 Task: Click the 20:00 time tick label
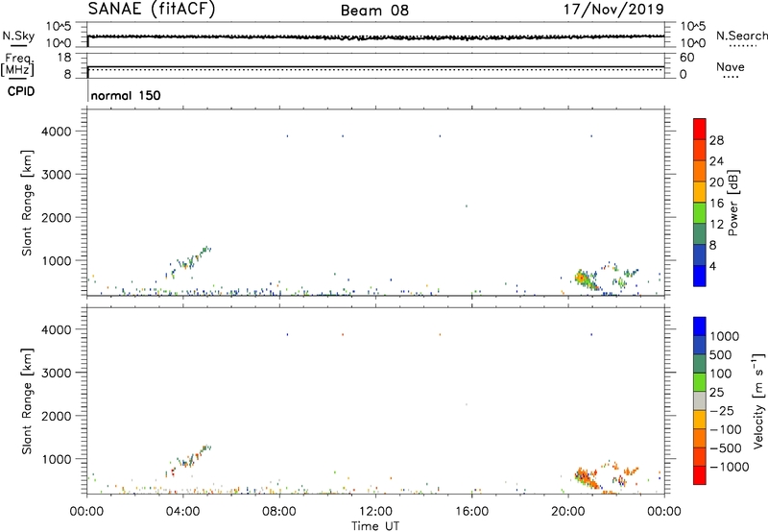[x=568, y=512]
